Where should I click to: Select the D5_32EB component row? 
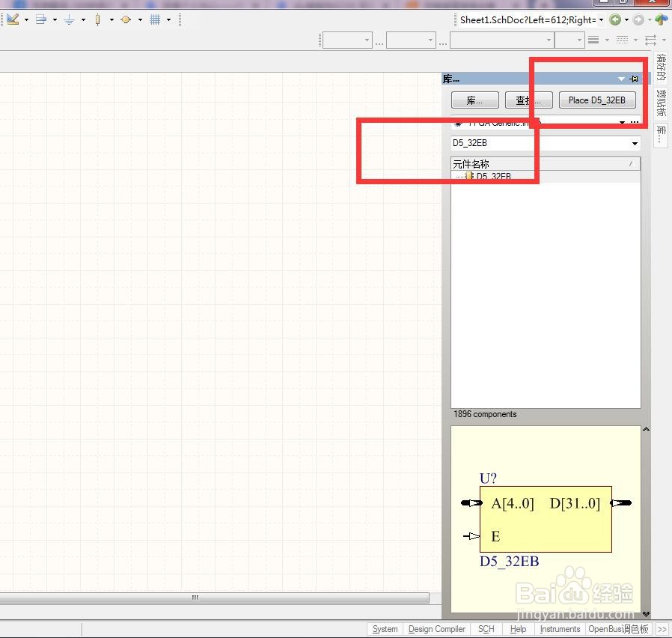pyautogui.click(x=546, y=176)
